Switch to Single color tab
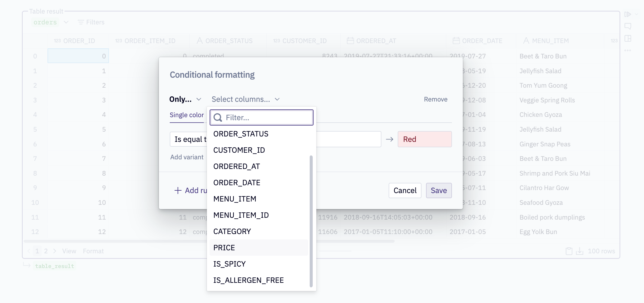Viewport: 644px width, 303px height. point(187,115)
